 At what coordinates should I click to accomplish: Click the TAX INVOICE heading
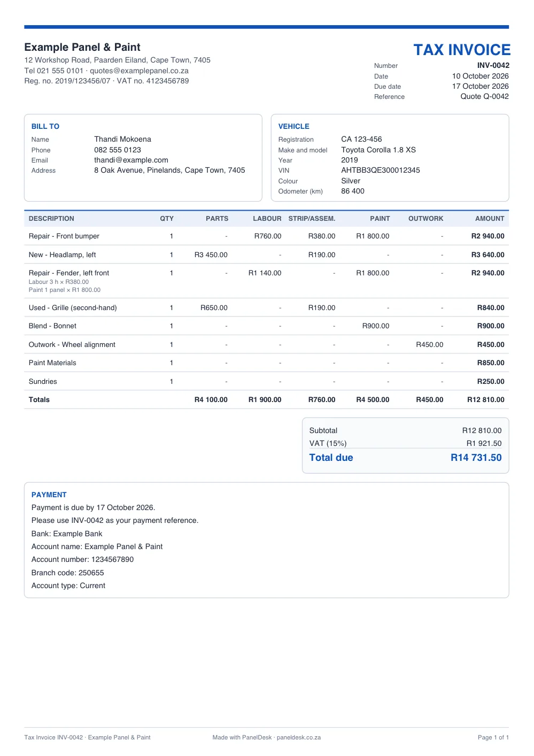pyautogui.click(x=462, y=50)
